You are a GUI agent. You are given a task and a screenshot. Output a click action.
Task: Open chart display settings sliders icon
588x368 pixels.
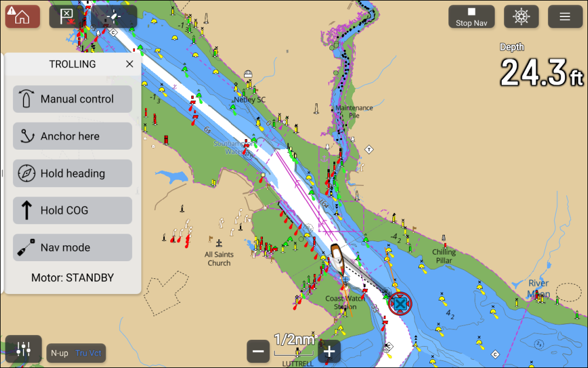23,349
